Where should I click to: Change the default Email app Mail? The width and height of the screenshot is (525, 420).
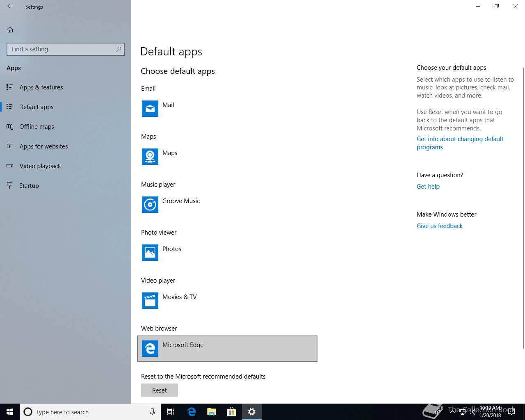point(227,109)
